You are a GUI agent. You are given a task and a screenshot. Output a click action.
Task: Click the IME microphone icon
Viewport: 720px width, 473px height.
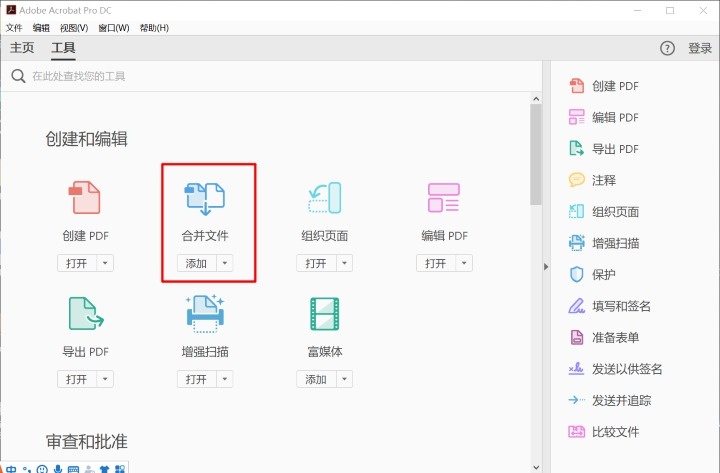58,469
